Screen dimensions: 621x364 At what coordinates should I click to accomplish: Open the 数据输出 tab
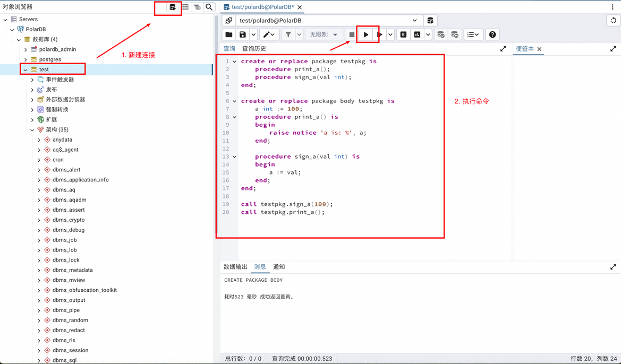point(235,267)
